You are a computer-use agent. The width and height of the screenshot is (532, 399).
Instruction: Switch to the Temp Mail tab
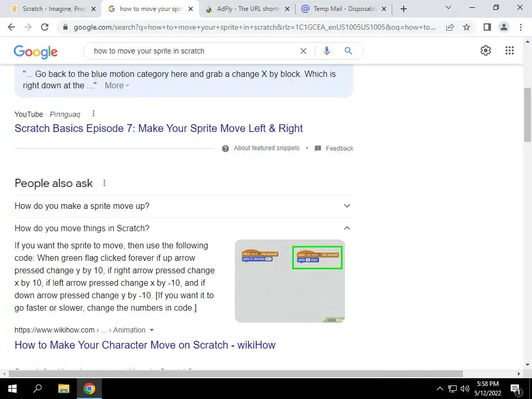point(344,9)
